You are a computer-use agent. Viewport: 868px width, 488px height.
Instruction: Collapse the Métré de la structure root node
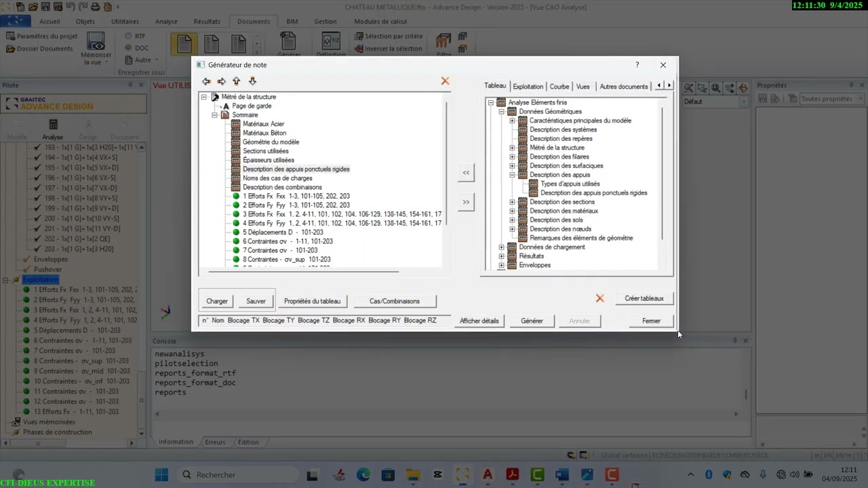pyautogui.click(x=203, y=97)
